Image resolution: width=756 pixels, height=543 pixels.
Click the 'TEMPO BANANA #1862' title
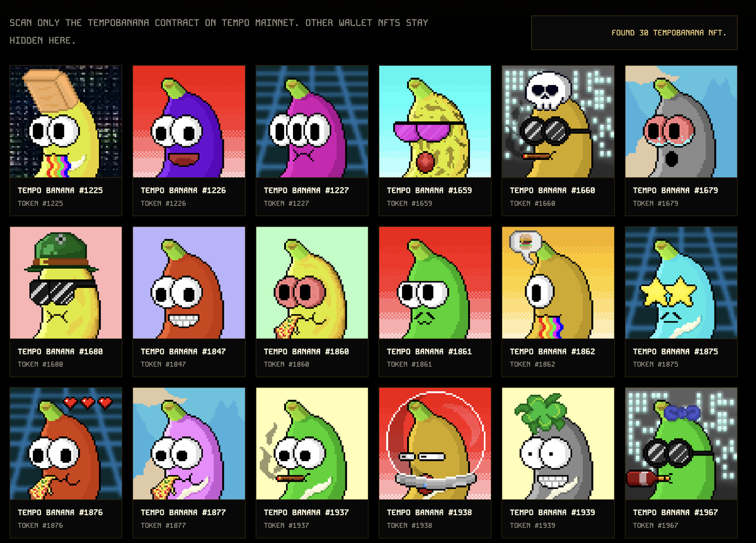(553, 352)
